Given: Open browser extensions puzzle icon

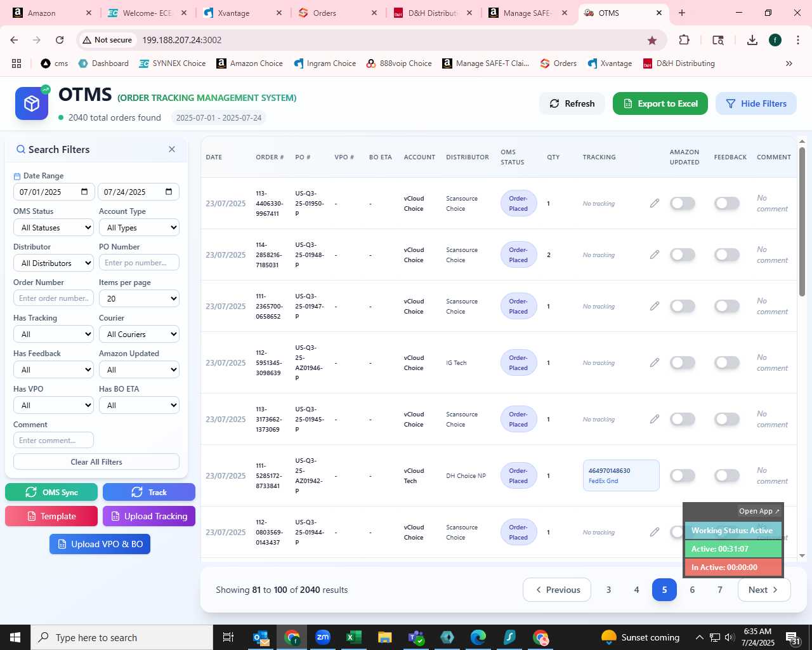Looking at the screenshot, I should coord(684,40).
